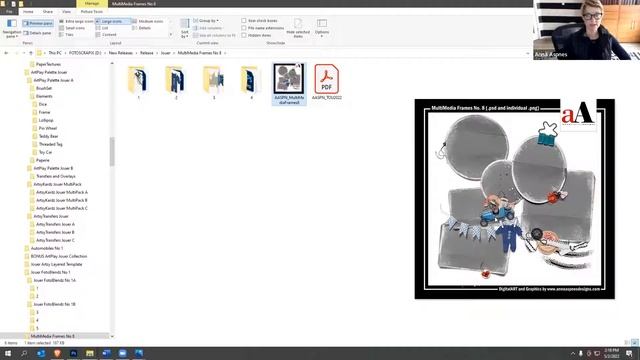The height and width of the screenshot is (360, 640).
Task: Open the Sort by dropdown
Action: tap(185, 28)
